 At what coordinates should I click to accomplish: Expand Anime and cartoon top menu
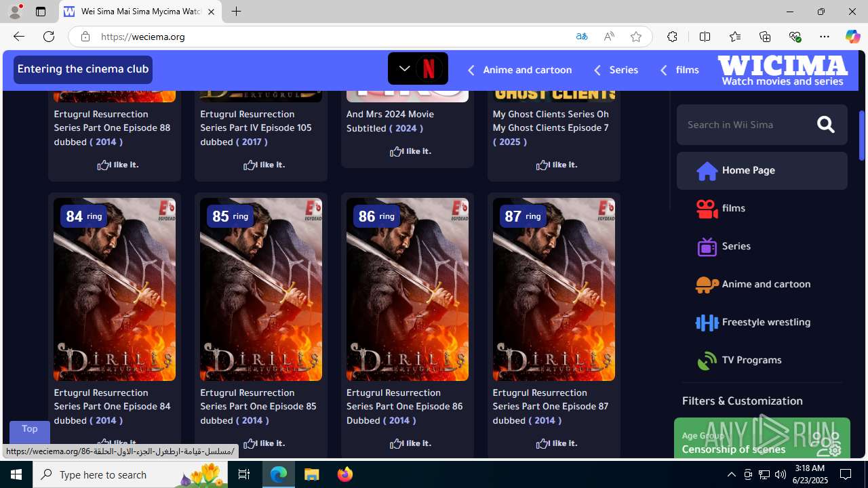pos(519,70)
